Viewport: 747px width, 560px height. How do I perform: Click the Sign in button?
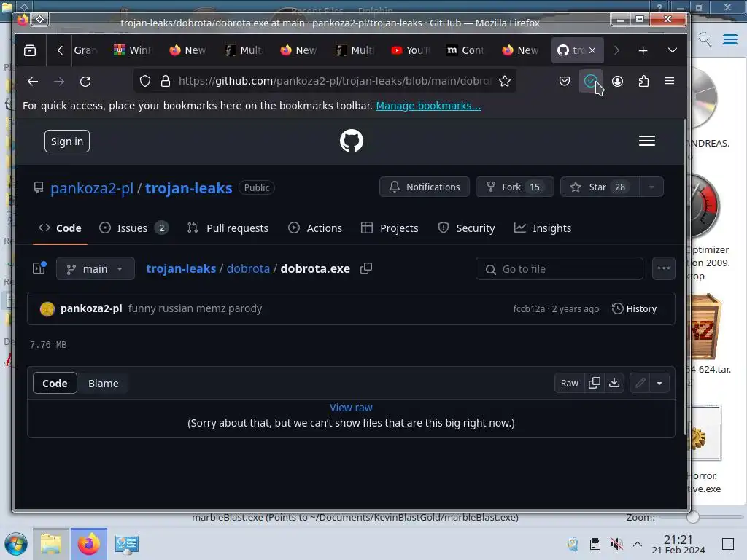(67, 141)
